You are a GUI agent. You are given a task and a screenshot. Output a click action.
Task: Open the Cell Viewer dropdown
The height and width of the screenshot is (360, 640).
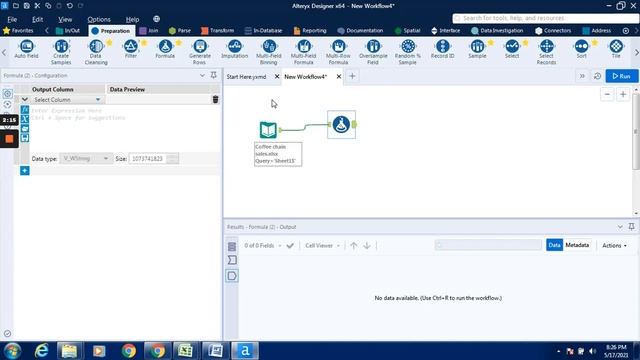pyautogui.click(x=322, y=245)
